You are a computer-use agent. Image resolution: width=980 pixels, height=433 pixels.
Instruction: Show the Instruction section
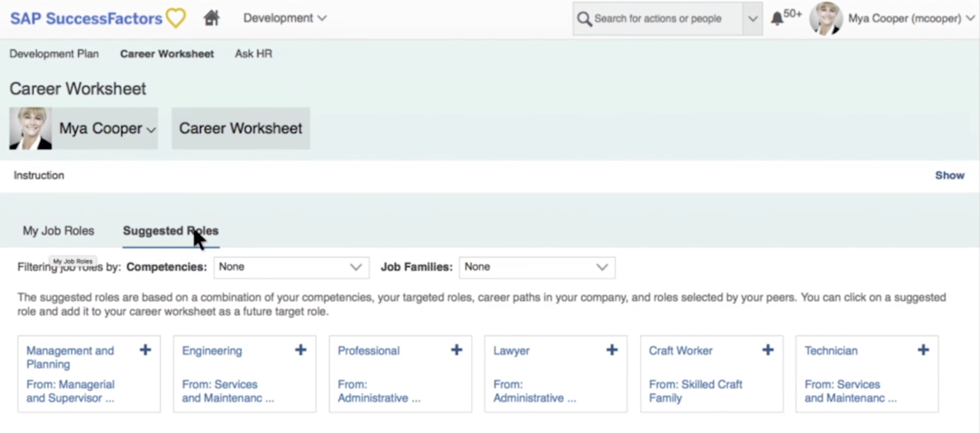pos(949,176)
